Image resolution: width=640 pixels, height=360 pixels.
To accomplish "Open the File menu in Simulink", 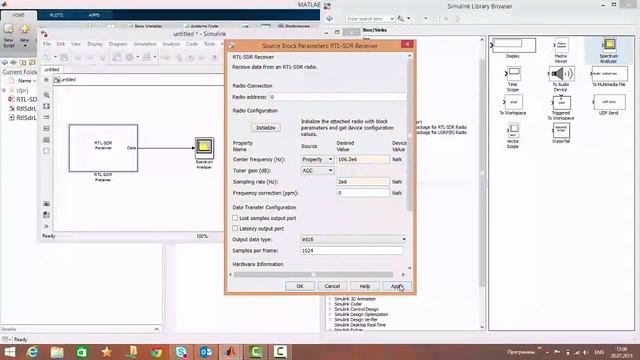I will click(47, 44).
